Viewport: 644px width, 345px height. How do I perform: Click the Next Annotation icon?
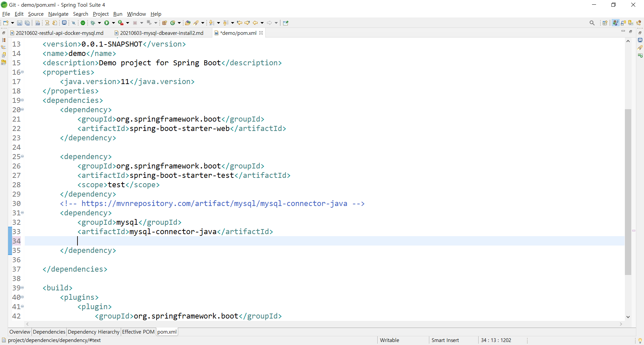point(212,23)
